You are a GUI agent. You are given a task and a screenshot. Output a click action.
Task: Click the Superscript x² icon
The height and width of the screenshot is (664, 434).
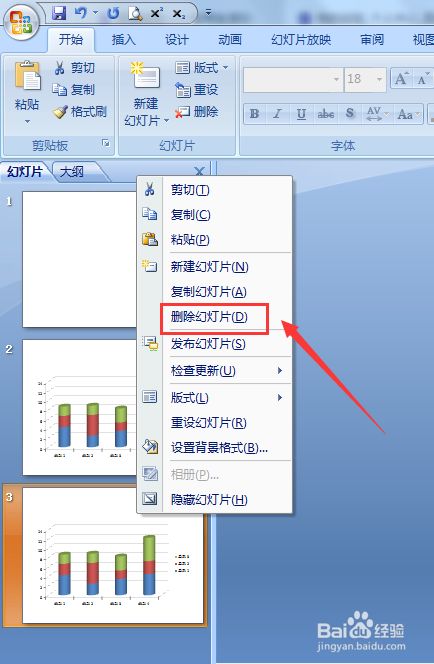pyautogui.click(x=157, y=14)
